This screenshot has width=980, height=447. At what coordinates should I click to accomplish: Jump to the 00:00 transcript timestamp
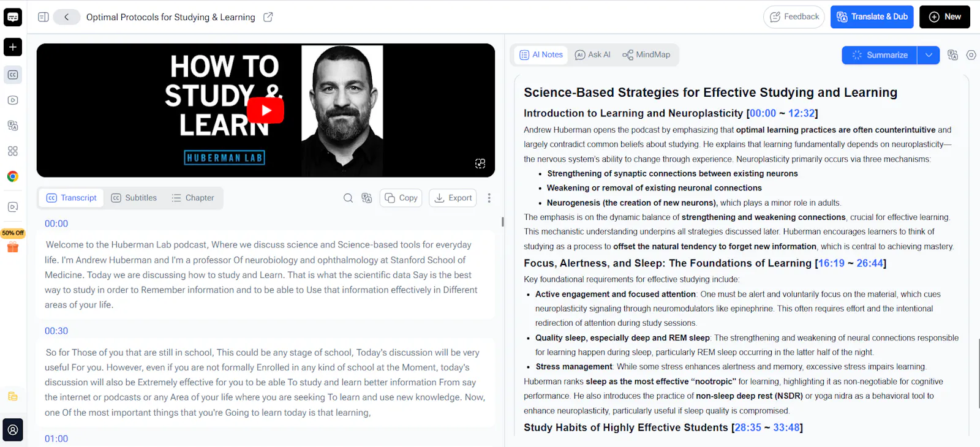pos(56,224)
